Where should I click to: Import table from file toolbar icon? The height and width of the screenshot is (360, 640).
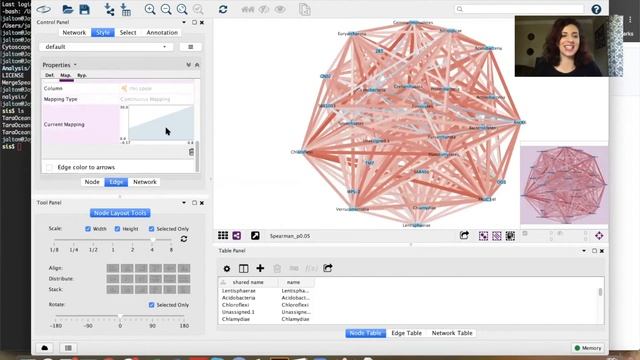click(x=126, y=9)
